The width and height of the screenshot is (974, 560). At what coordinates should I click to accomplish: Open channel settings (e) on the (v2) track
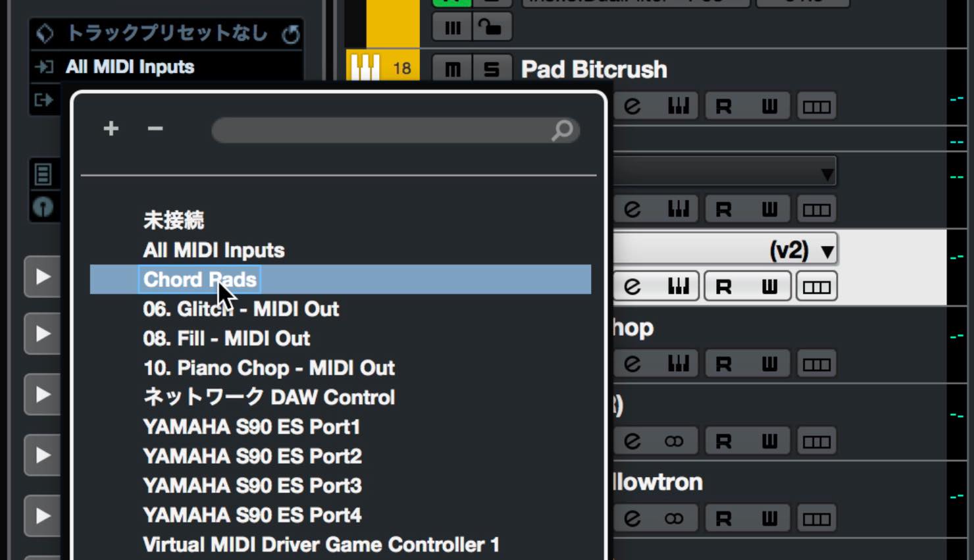[632, 287]
